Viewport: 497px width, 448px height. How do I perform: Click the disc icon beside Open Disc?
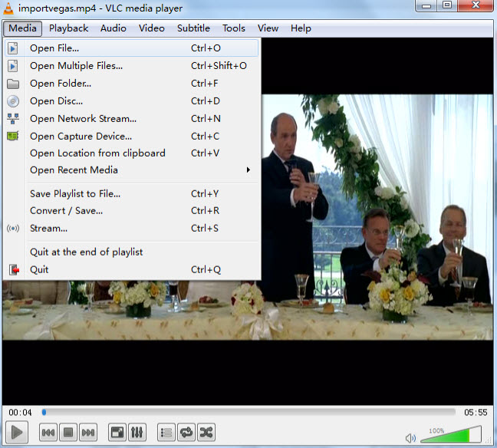pyautogui.click(x=13, y=101)
